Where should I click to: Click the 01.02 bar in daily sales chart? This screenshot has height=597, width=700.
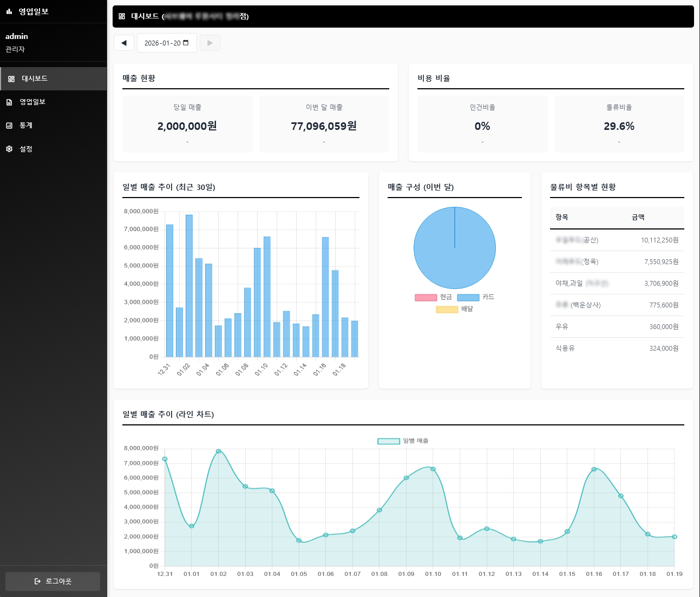[x=189, y=286]
